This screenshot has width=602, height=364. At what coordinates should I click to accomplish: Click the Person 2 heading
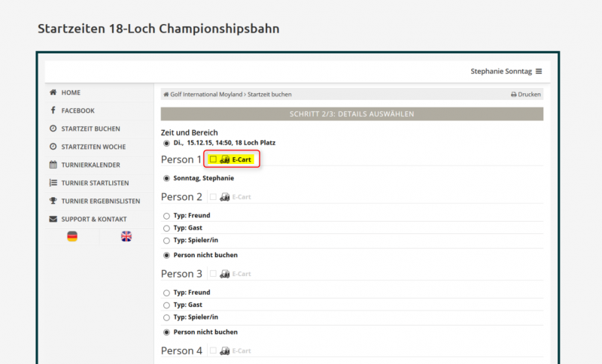tap(181, 197)
